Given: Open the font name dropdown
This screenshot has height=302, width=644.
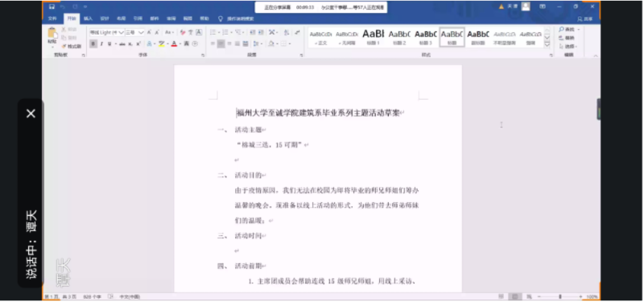Looking at the screenshot, I should coord(107,32).
